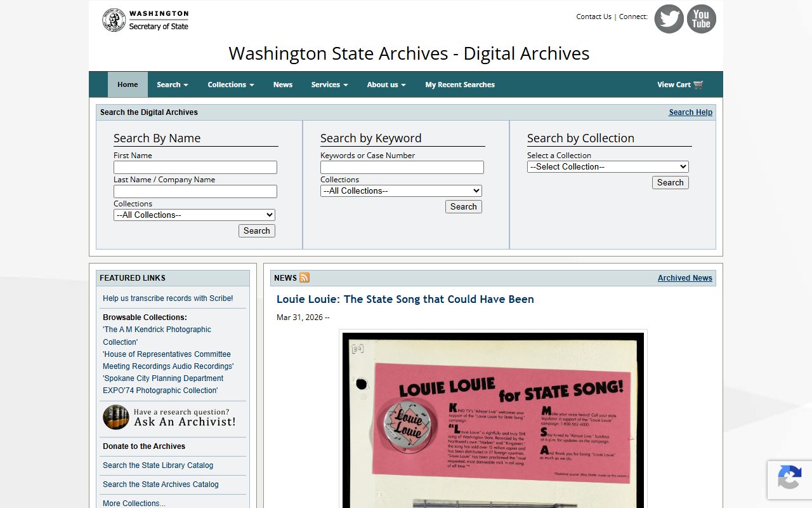Screen dimensions: 812x508
Task: Click the Washington Secretary of State logo
Action: [x=146, y=20]
